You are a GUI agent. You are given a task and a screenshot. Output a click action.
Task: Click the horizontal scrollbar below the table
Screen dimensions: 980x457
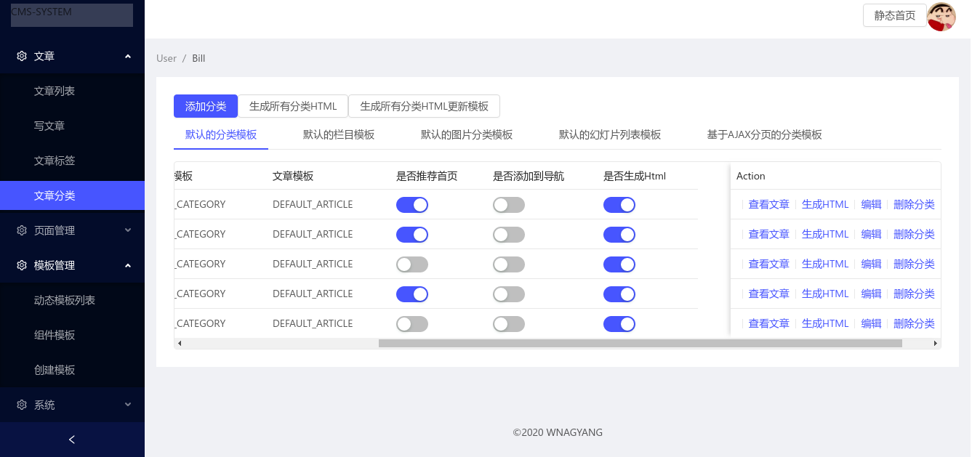(558, 342)
